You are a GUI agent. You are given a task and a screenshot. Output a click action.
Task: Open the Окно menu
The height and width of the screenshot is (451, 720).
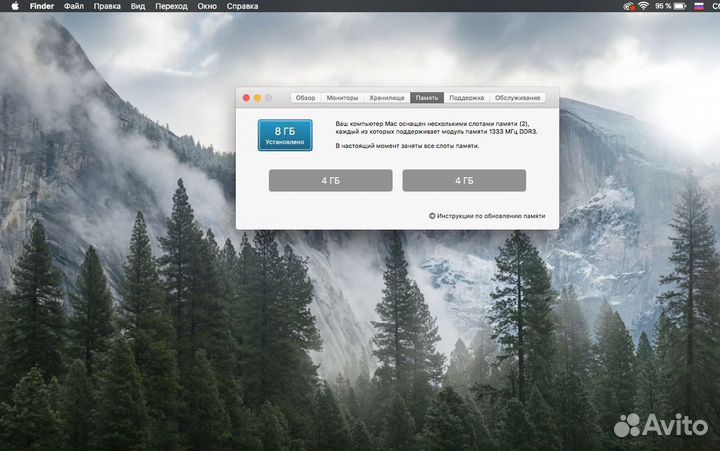tap(207, 6)
